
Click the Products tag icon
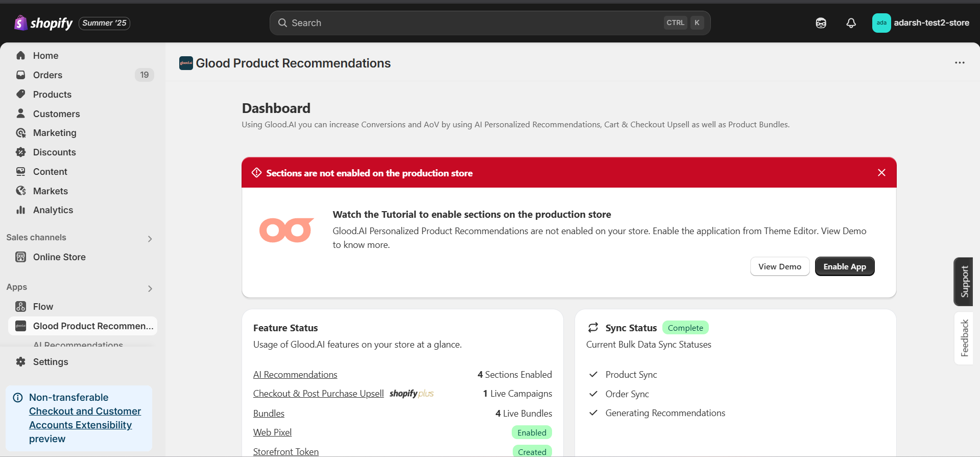click(20, 94)
